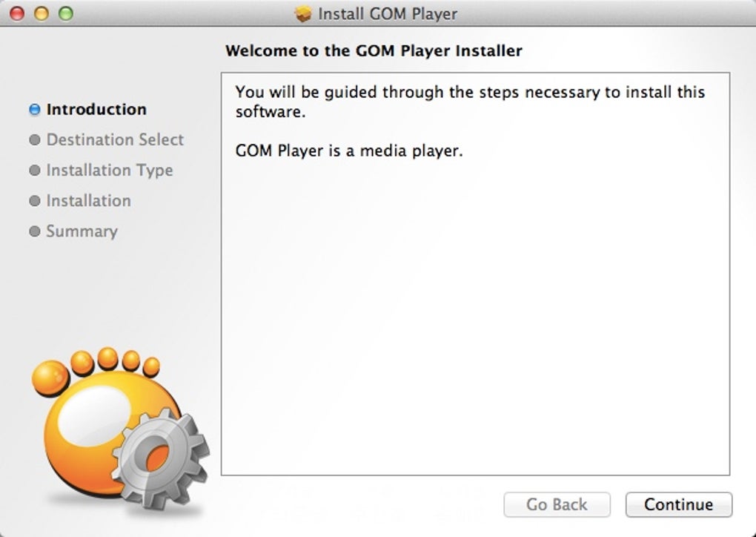Select the Destination Select step label
The height and width of the screenshot is (537, 756).
coord(115,140)
